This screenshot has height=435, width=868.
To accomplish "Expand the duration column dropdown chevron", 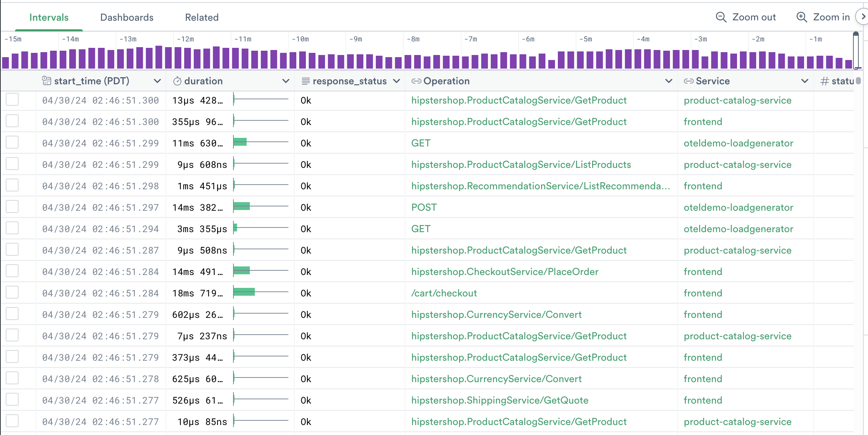I will tap(286, 81).
